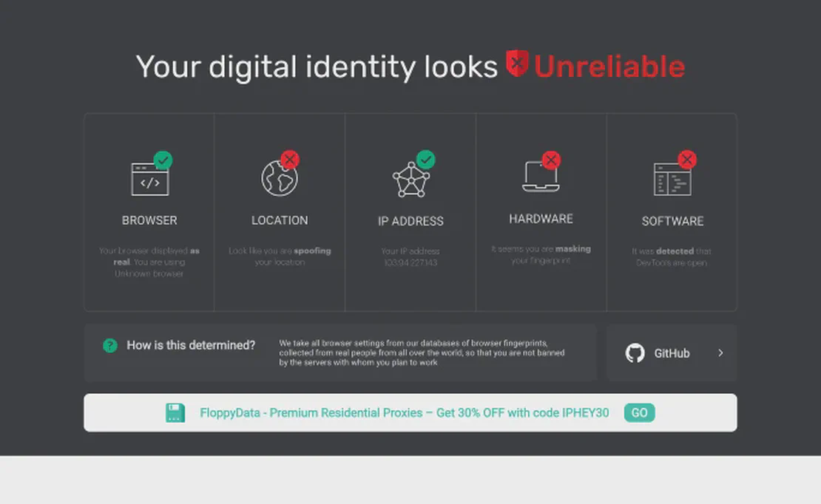Screen dimensions: 821x504
Task: Click the red X badge on Location
Action: pyautogui.click(x=289, y=160)
